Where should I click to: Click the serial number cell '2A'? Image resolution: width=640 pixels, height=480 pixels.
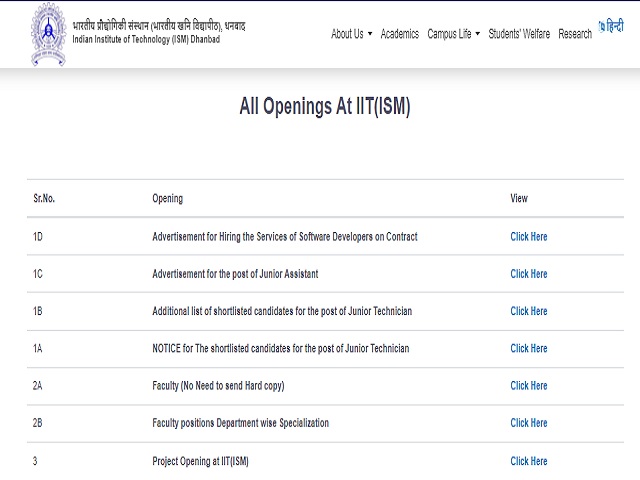coord(38,386)
